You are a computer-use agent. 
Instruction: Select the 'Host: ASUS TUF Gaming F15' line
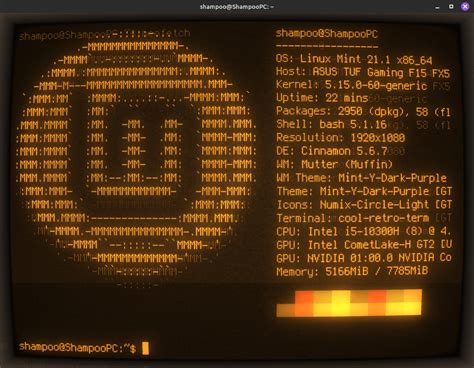[363, 72]
